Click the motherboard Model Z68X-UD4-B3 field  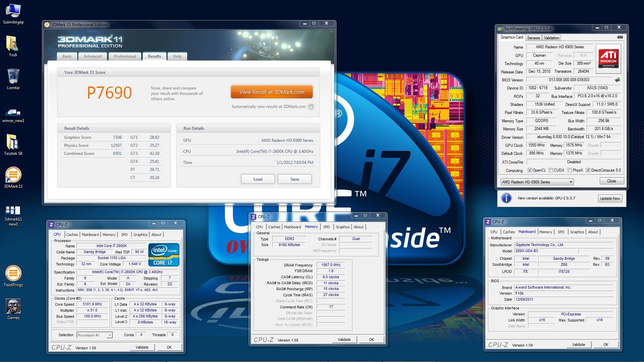coord(546,251)
